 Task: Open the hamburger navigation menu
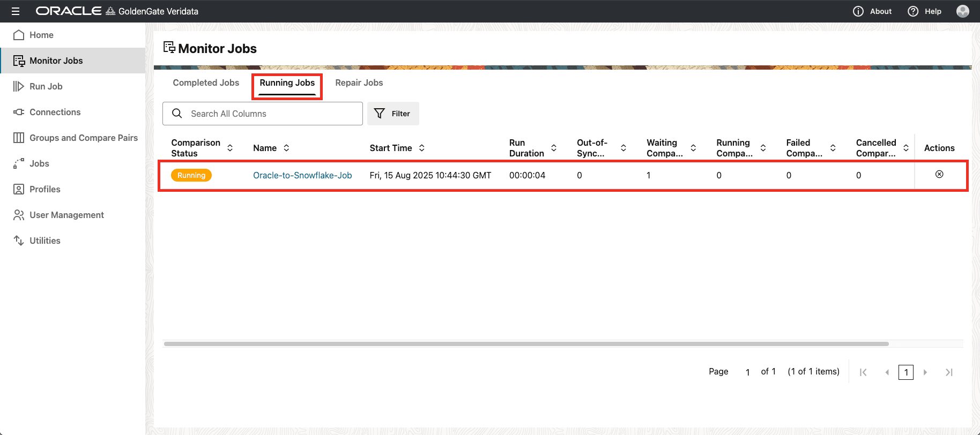16,11
